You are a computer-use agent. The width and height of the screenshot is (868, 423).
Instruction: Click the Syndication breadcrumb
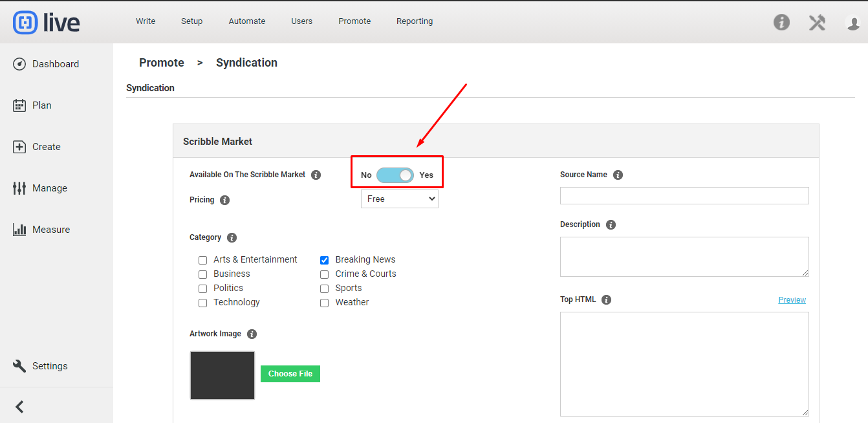(246, 63)
